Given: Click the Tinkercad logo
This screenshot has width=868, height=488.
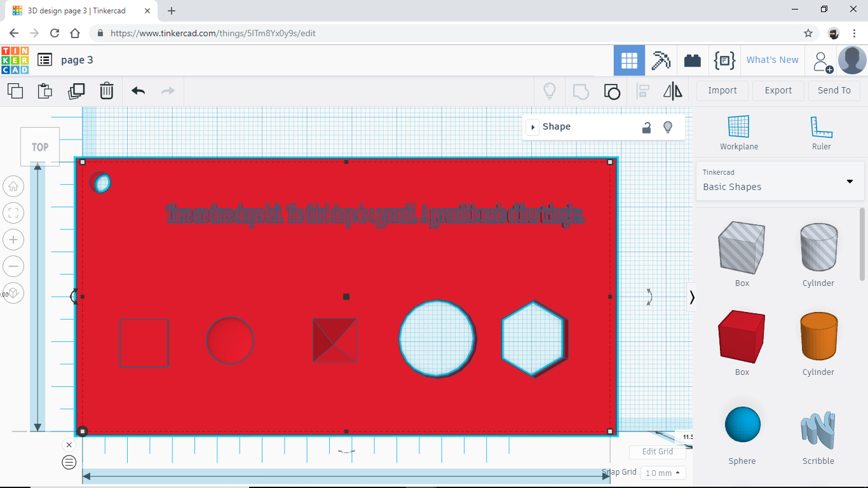Looking at the screenshot, I should [15, 60].
